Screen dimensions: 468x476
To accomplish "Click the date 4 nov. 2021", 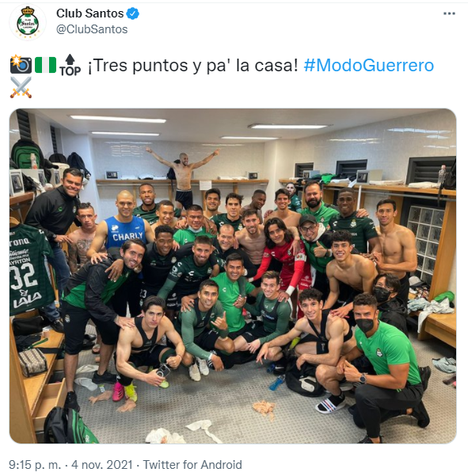I will tap(102, 465).
